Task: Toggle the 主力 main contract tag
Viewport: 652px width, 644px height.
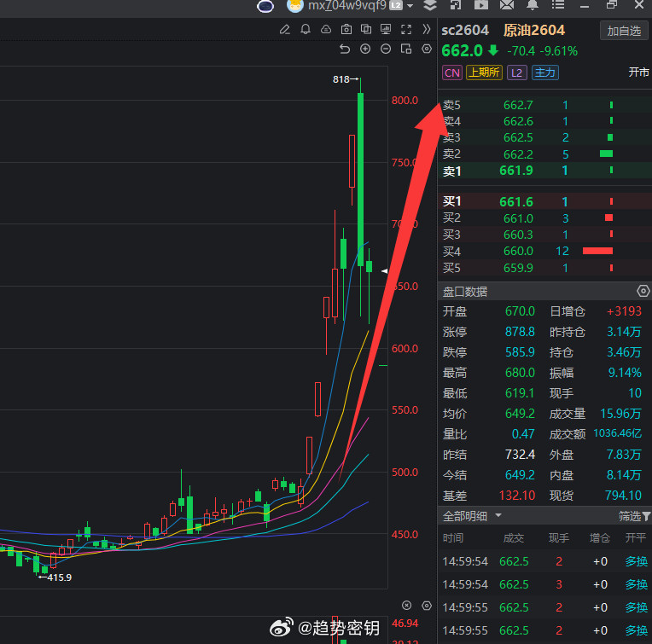Action: tap(544, 73)
